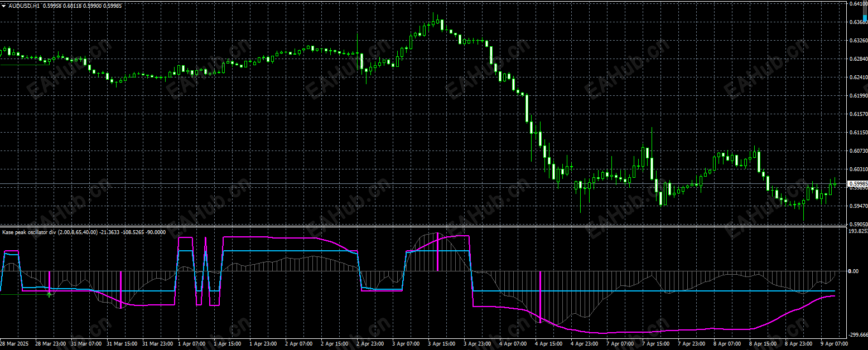Click the 28 Mar 23:00 time label

(x=50, y=344)
